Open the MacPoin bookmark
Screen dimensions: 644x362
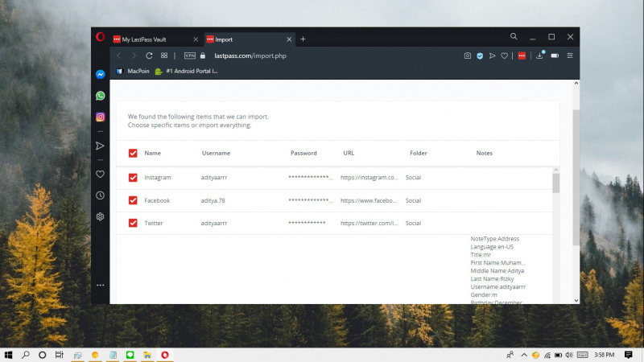tap(133, 71)
